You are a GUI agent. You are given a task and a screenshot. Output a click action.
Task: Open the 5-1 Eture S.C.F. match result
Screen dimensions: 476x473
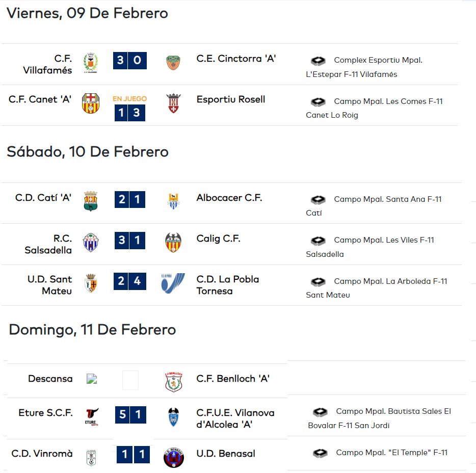130,414
